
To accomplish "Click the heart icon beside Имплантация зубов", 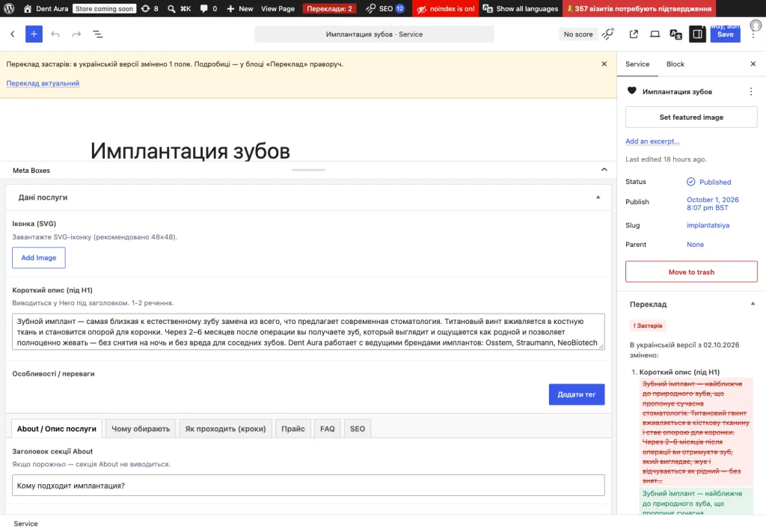I will click(631, 91).
